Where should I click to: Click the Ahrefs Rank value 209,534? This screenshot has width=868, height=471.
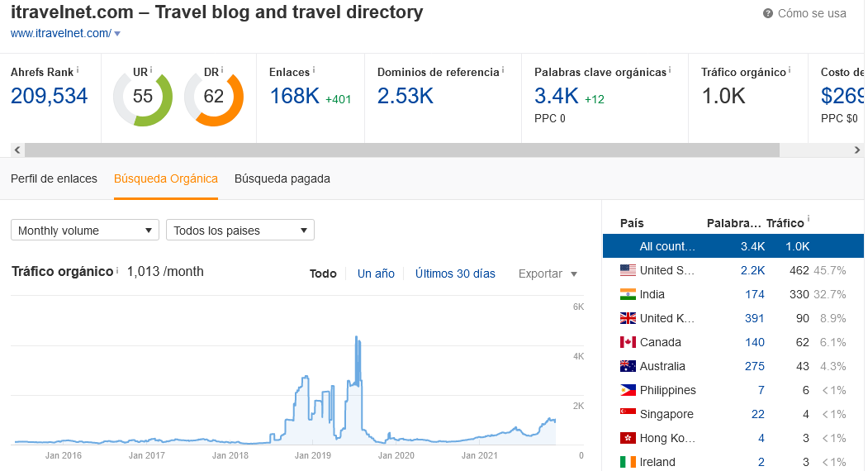coord(50,97)
